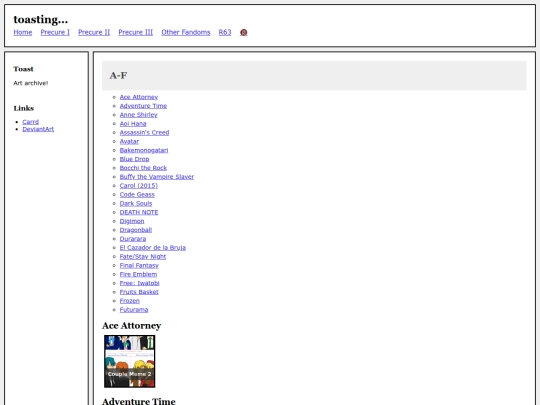540x405 pixels.
Task: Jump to Assassin's Creed section
Action: pos(144,133)
